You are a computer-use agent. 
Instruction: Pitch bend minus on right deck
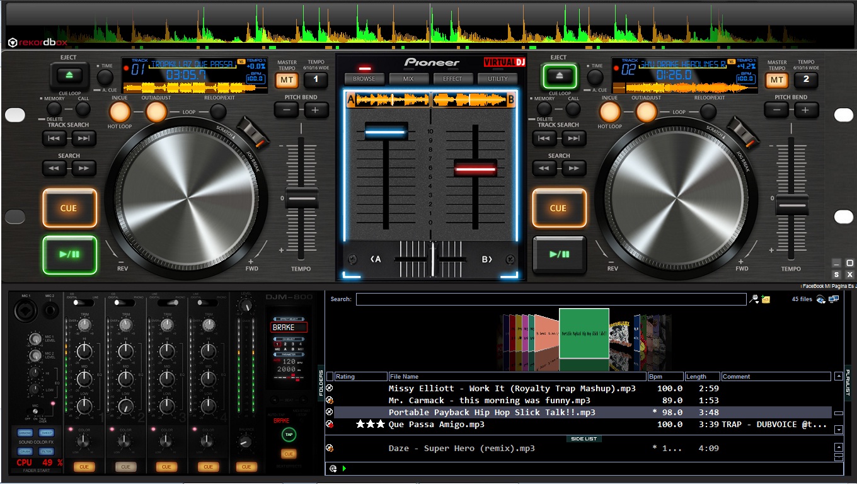point(777,110)
